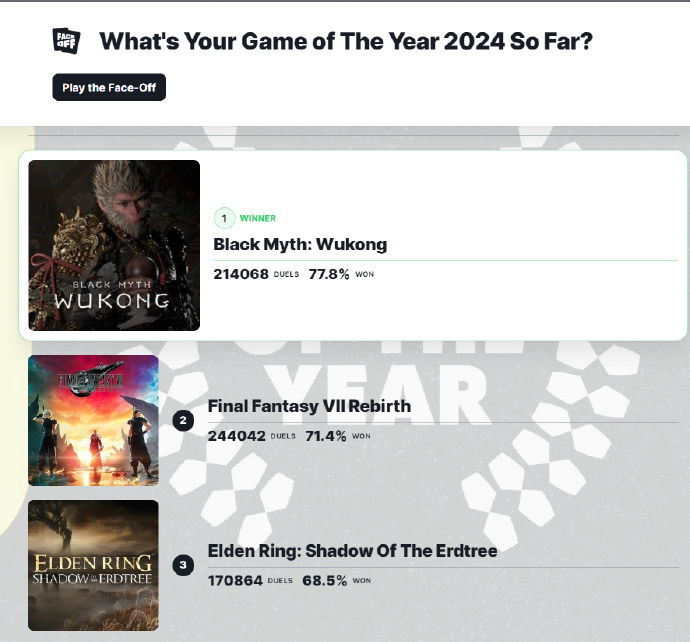Open the Final Fantasy VII Rebirth cover image

point(93,420)
